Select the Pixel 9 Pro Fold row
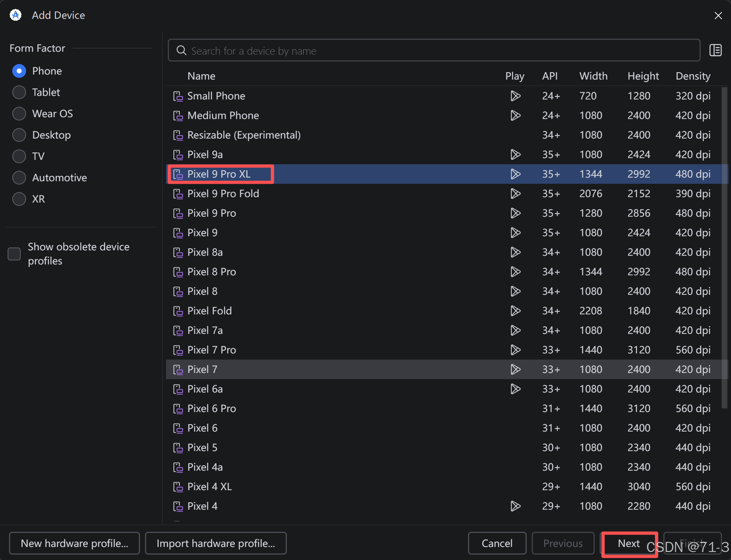731x560 pixels. coord(223,194)
